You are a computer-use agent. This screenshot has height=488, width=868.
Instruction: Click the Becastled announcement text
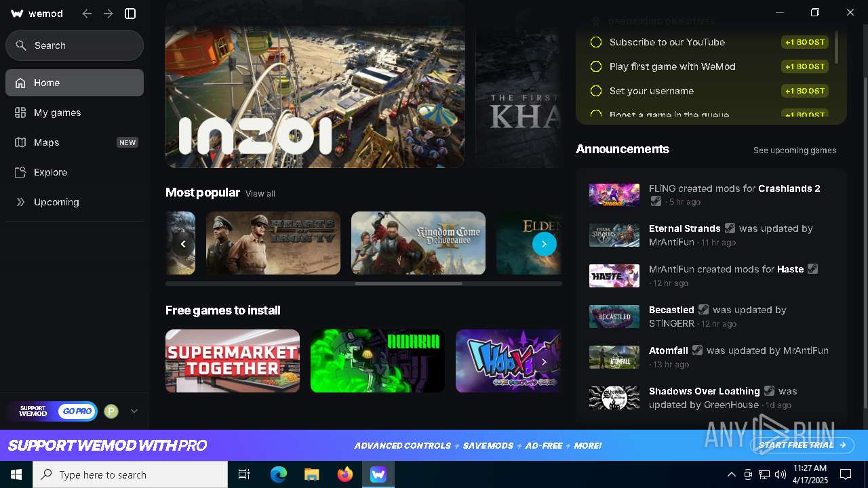point(717,317)
